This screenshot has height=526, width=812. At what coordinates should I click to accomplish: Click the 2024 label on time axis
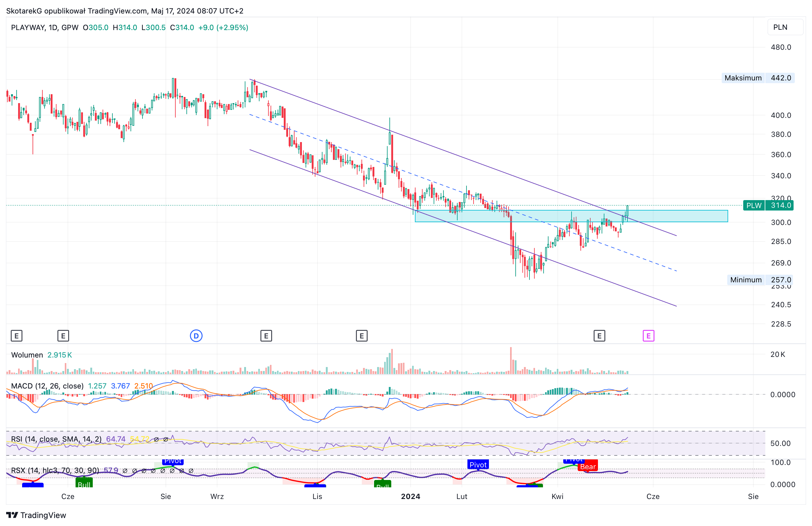pos(410,496)
